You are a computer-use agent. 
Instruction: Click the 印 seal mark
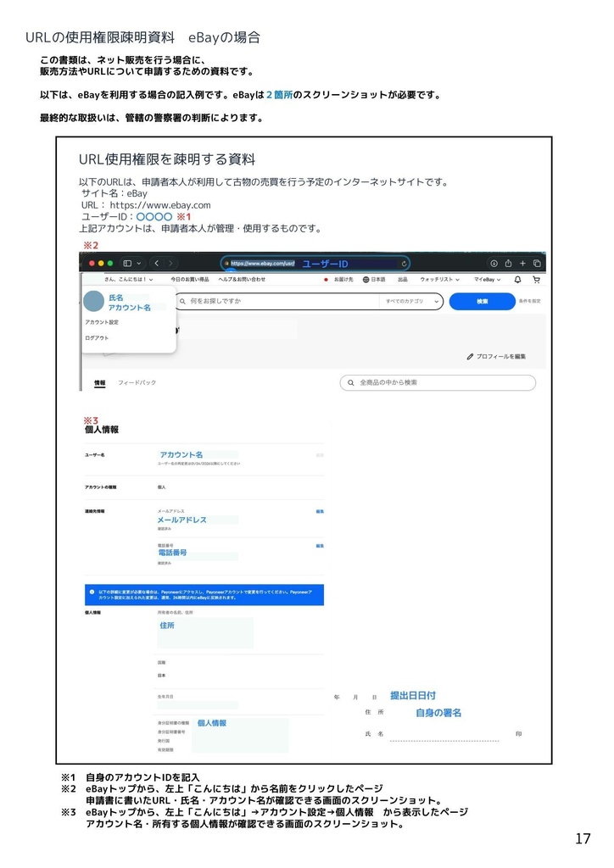(x=519, y=733)
